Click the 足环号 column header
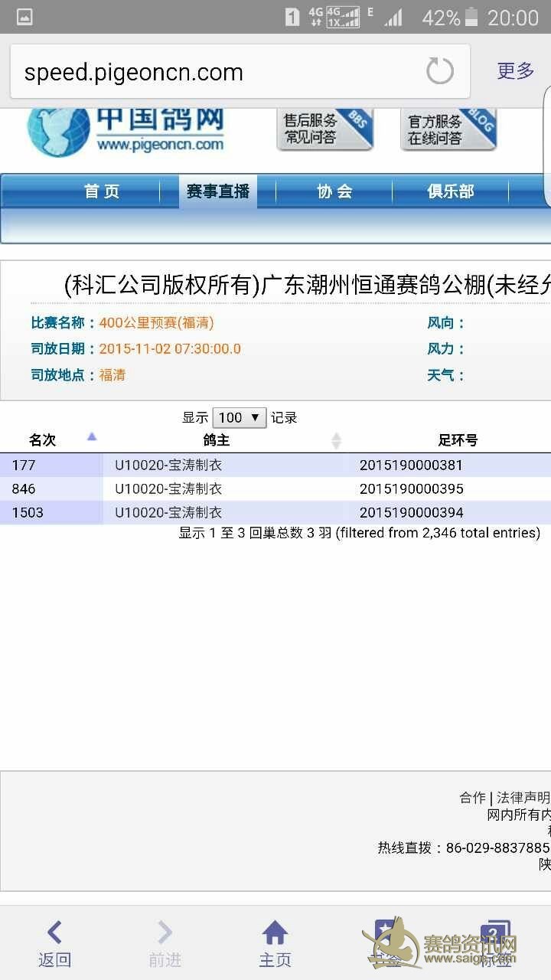 458,440
